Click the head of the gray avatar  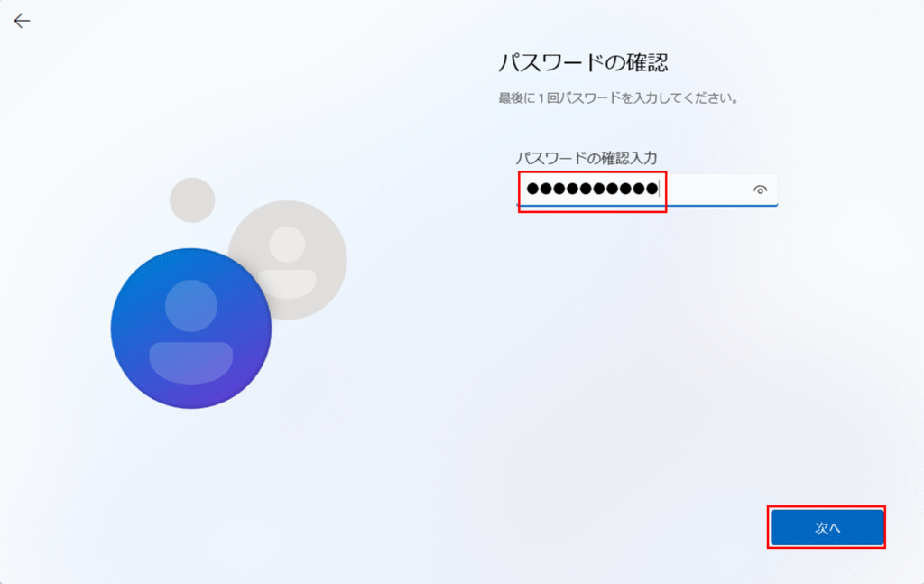[x=287, y=244]
